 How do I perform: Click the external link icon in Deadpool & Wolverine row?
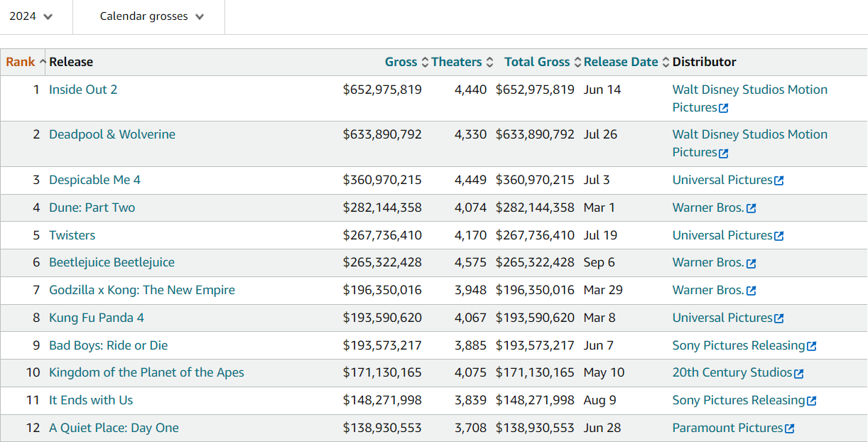tap(724, 153)
